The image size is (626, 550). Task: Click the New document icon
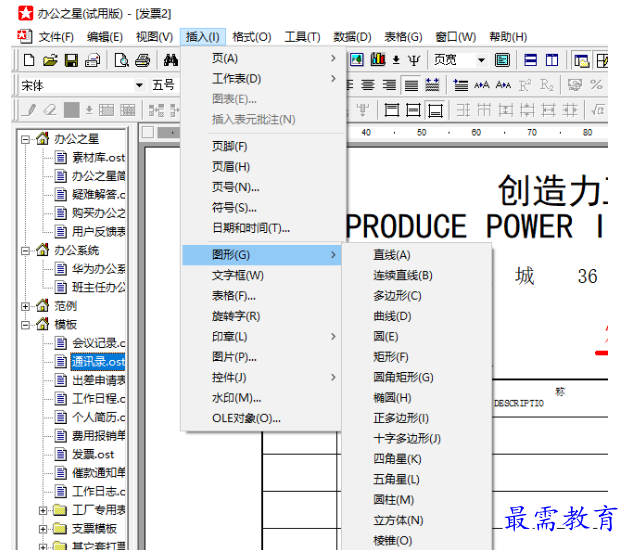[29, 61]
